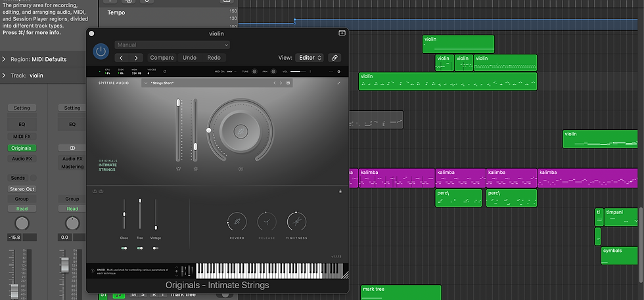Click the VOL slider in Spitfire top bar

[x=298, y=72]
